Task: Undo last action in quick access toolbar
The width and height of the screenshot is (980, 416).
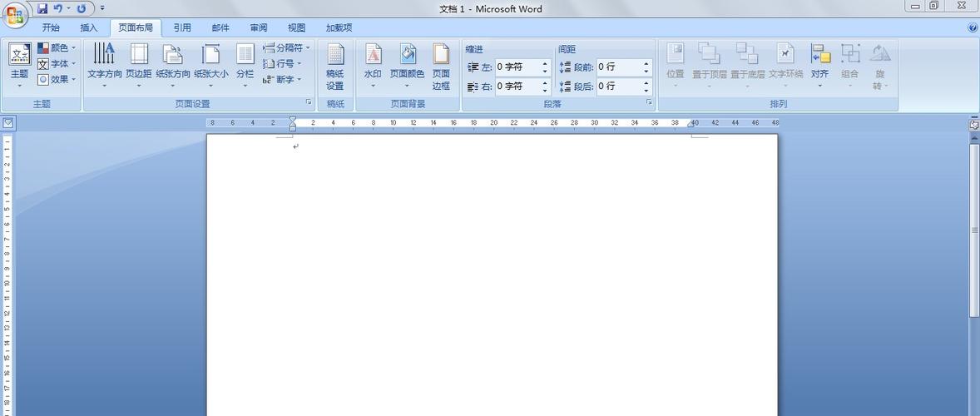Action: pos(58,9)
